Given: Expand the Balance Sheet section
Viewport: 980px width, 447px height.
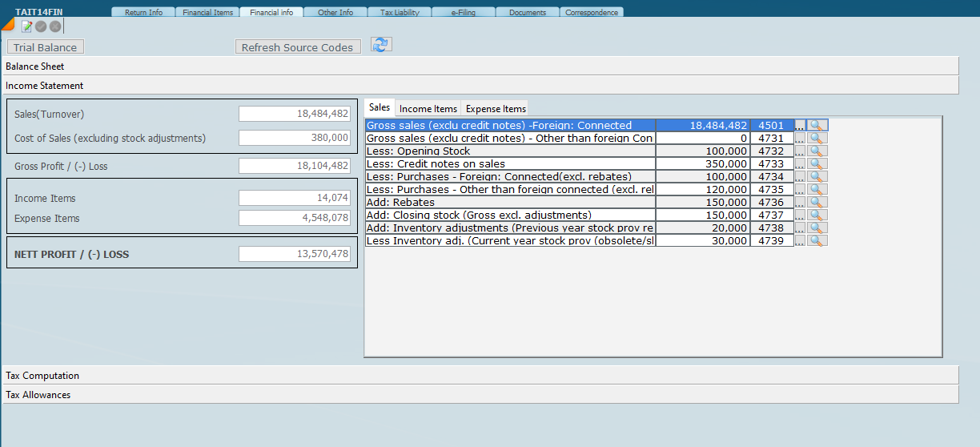Looking at the screenshot, I should tap(35, 66).
